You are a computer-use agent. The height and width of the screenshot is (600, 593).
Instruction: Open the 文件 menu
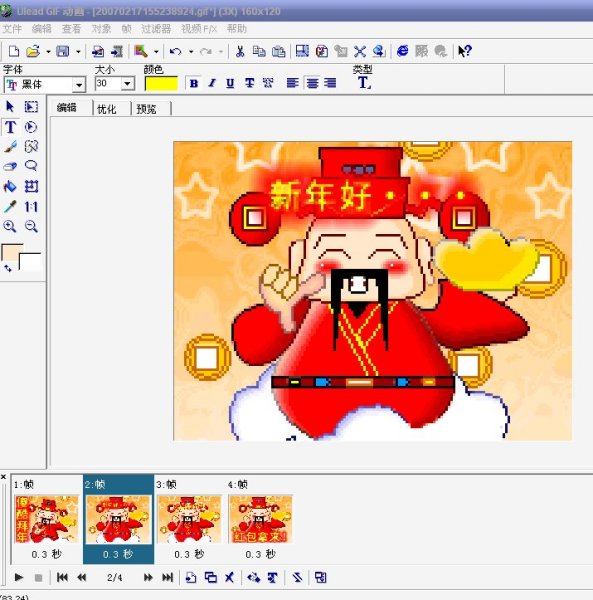pos(12,29)
